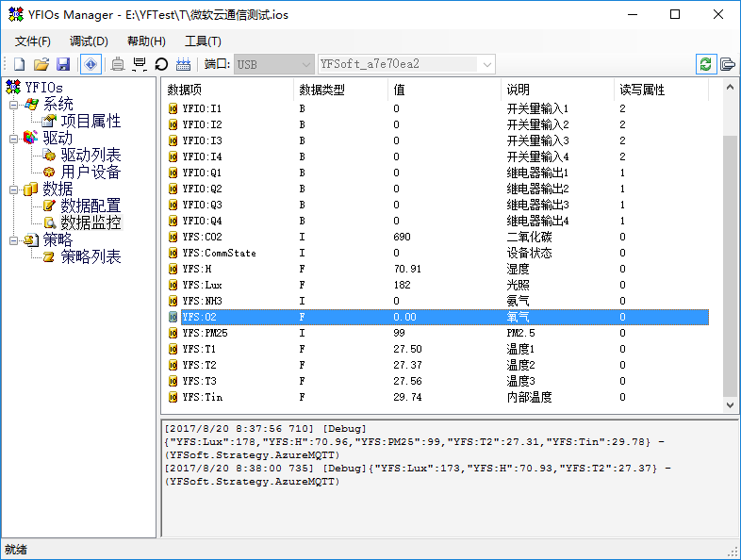Open the USB port dropdown
Viewport: 741px width, 560px height.
[274, 64]
